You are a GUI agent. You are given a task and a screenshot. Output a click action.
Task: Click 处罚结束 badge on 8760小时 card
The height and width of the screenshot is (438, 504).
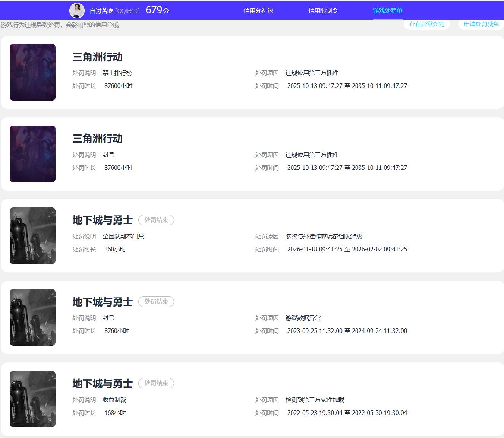coord(156,302)
